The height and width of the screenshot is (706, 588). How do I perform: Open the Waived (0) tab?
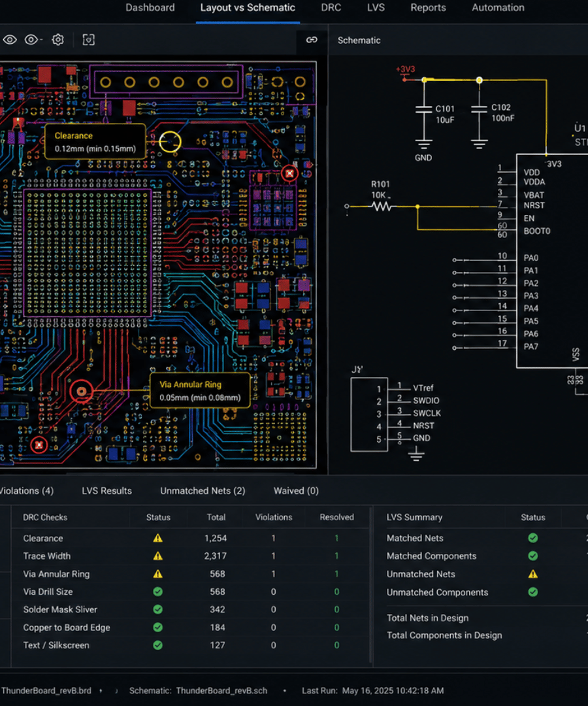(x=296, y=491)
